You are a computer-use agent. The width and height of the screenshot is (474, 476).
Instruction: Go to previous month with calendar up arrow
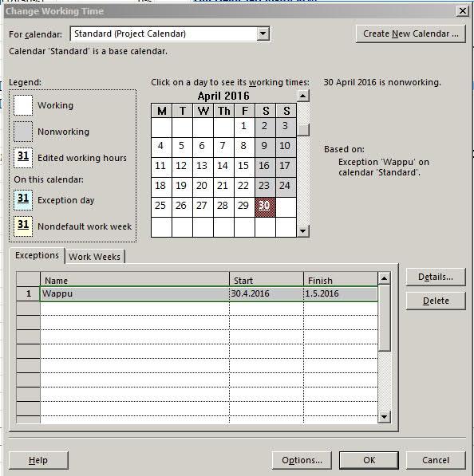(303, 96)
